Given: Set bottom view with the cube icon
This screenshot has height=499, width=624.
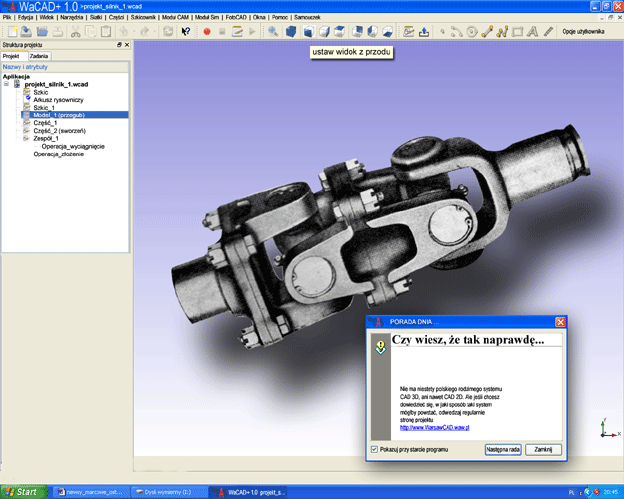Looking at the screenshot, I should [388, 31].
